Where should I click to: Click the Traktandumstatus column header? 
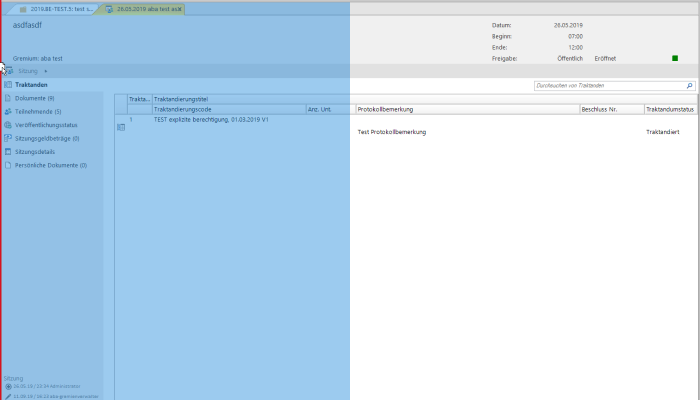point(670,109)
